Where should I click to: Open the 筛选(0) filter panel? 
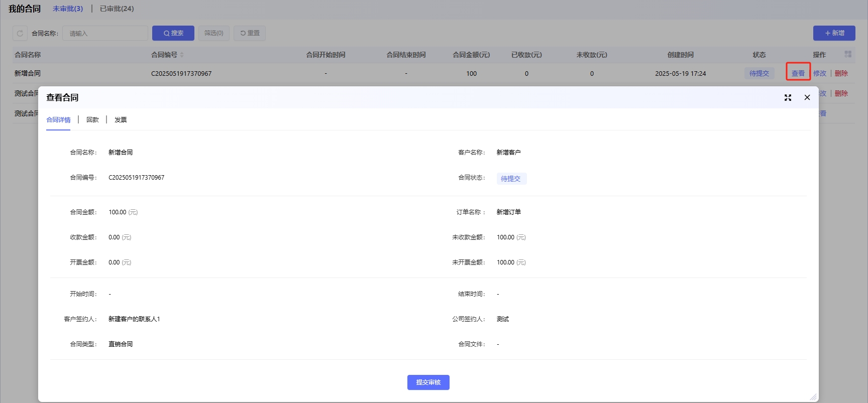[214, 33]
